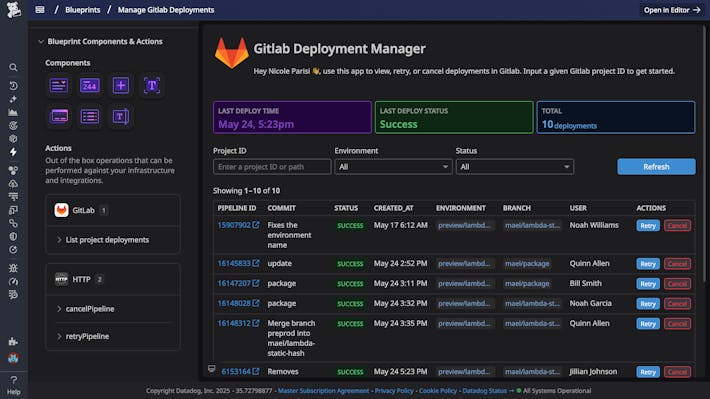Screen dimensions: 710x399
Task: Open external link icon for pipeline 16145833
Action: point(256,263)
